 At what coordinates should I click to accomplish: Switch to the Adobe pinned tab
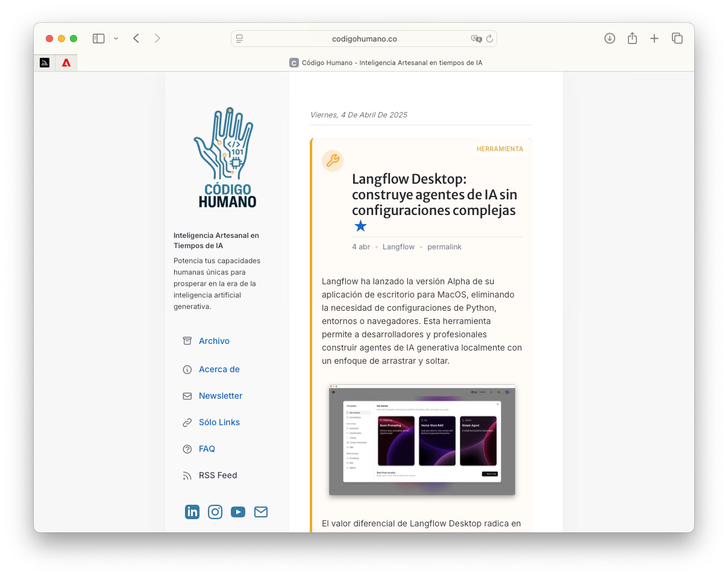tap(66, 63)
